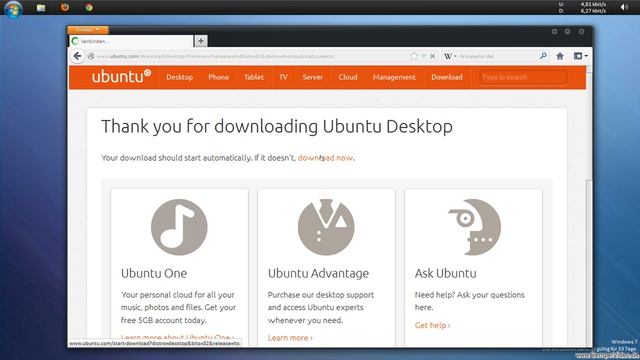Screen dimensions: 640x360
Task: Click the Ubuntu Advantage suit icon
Action: pyautogui.click(x=326, y=227)
